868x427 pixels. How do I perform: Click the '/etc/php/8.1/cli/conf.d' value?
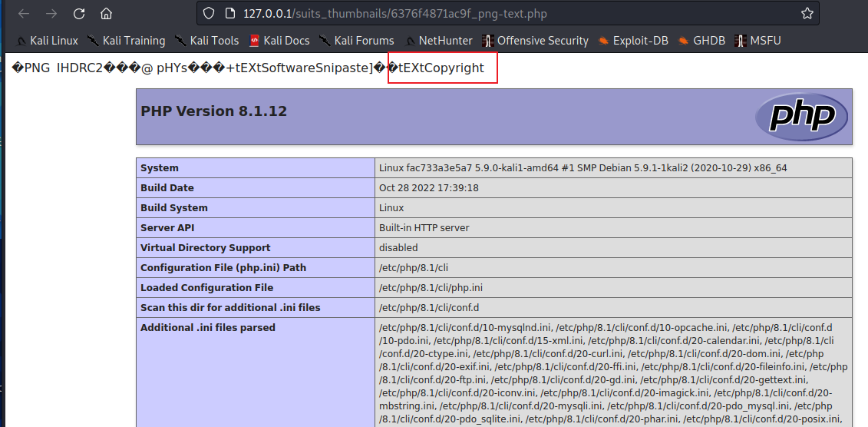(429, 307)
